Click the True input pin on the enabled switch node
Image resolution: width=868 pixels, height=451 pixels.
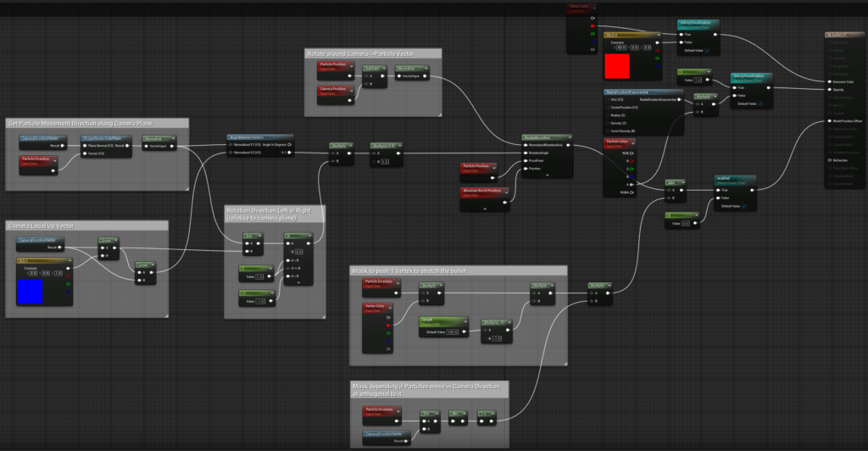pos(718,190)
